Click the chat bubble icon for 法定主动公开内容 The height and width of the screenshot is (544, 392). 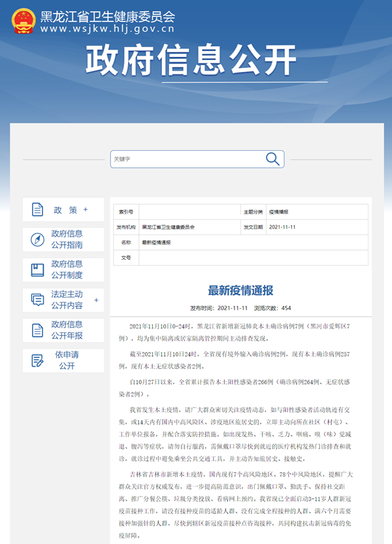(37, 300)
